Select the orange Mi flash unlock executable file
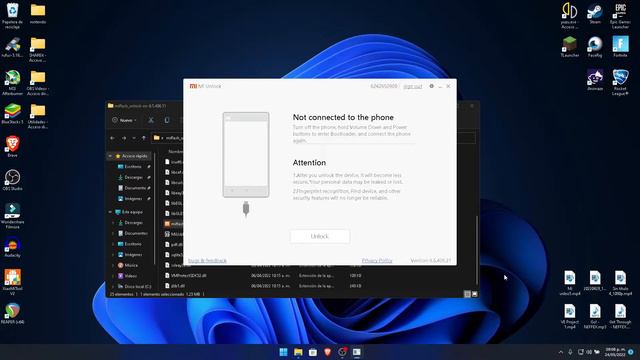This screenshot has height=360, width=640. (173, 224)
